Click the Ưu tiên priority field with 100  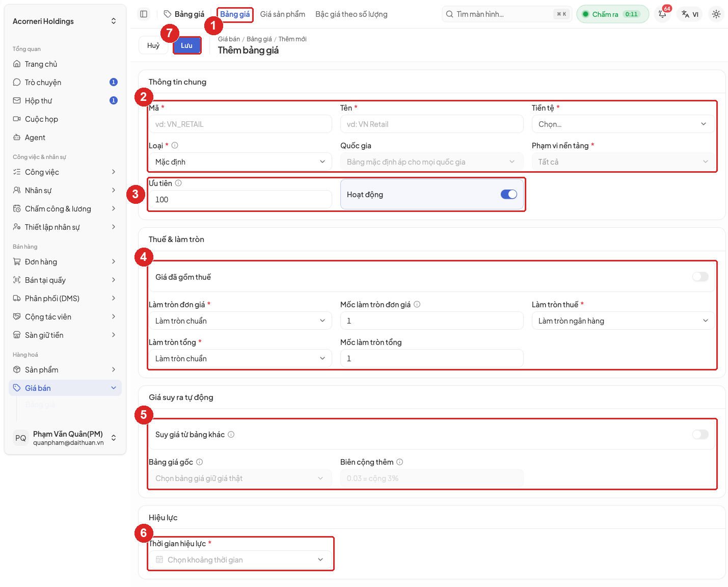click(240, 200)
